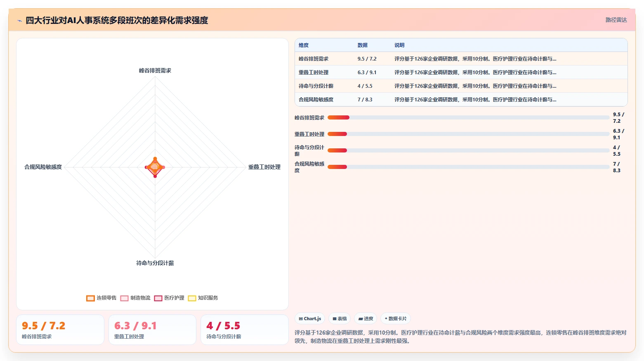Select the 重叠工时处理 progress bar
644x361 pixels.
(x=468, y=134)
